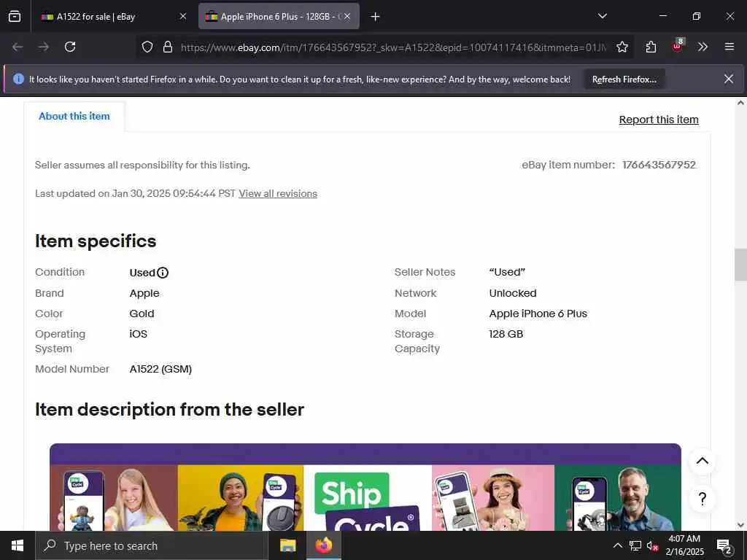Select the 'About this item' tab
The height and width of the screenshot is (560, 747).
[x=74, y=116]
